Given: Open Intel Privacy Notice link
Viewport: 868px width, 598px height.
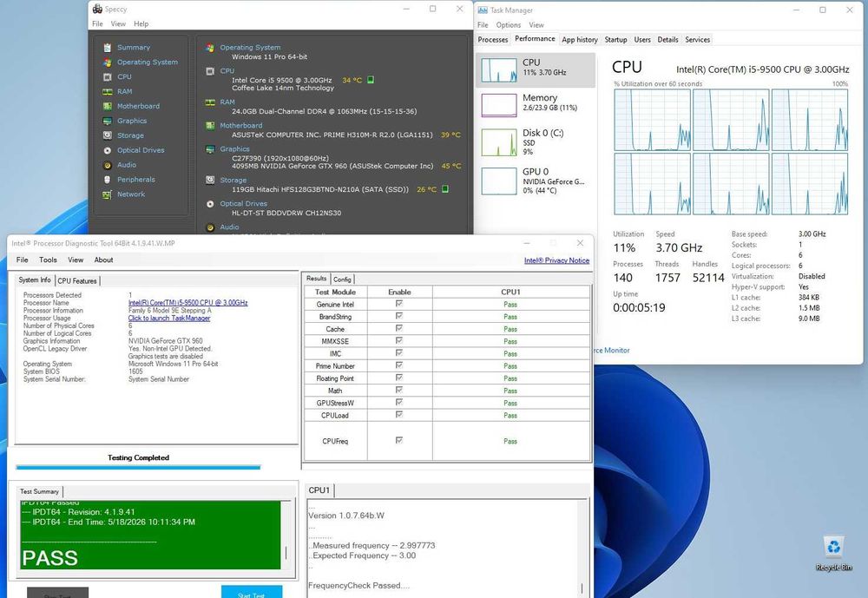Looking at the screenshot, I should coord(557,260).
